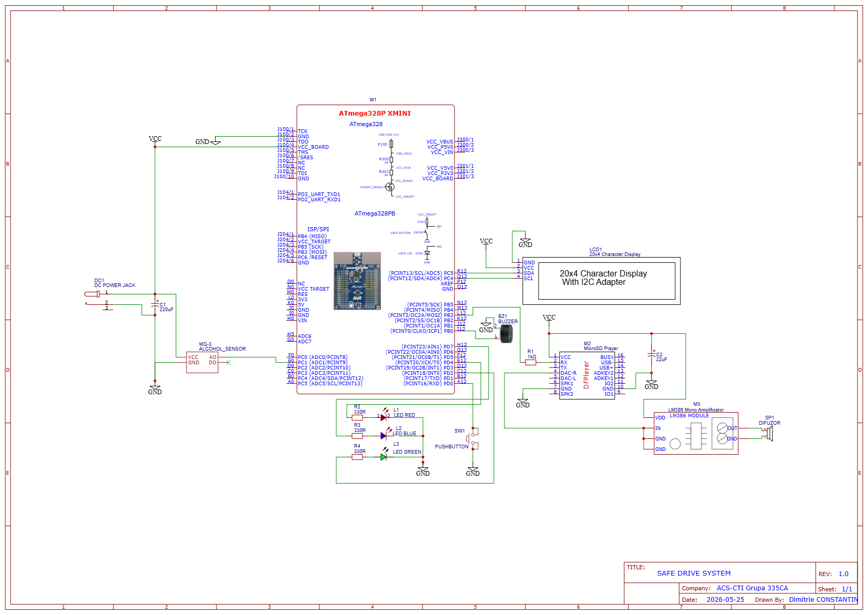
Task: Click the AREF pin label
Action: pyautogui.click(x=447, y=284)
